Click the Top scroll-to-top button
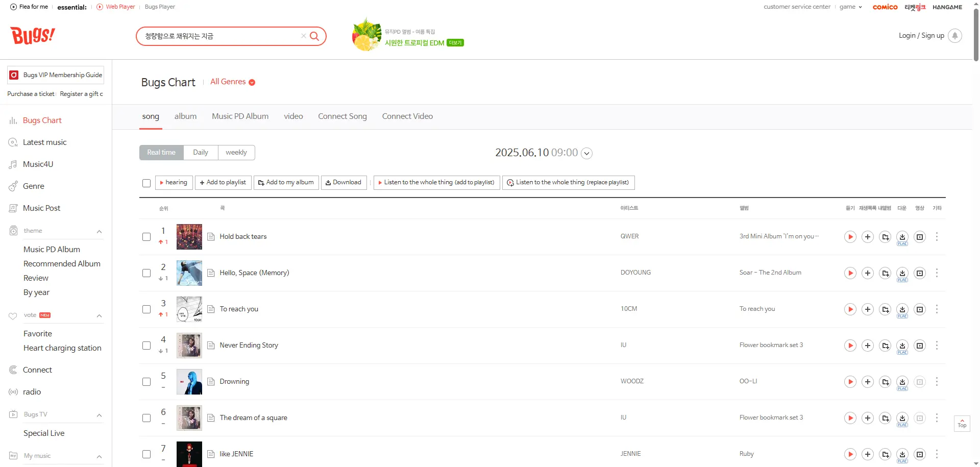The image size is (980, 467). [x=962, y=424]
